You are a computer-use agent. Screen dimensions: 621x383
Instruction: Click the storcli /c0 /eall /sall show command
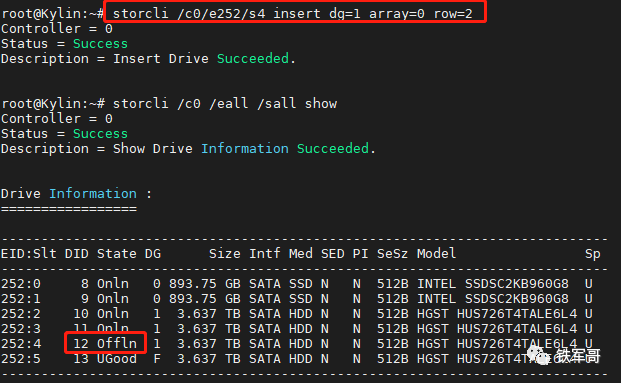pyautogui.click(x=225, y=104)
